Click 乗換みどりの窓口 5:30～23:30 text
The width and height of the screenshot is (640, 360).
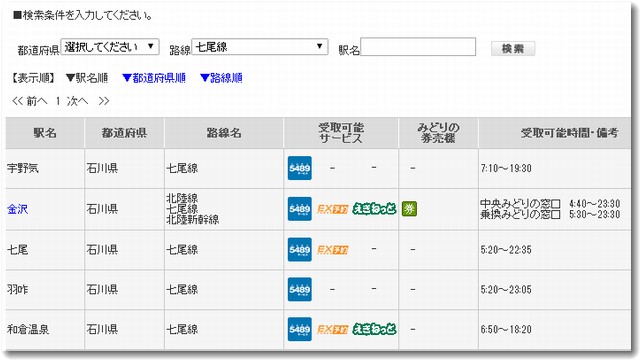click(x=550, y=214)
